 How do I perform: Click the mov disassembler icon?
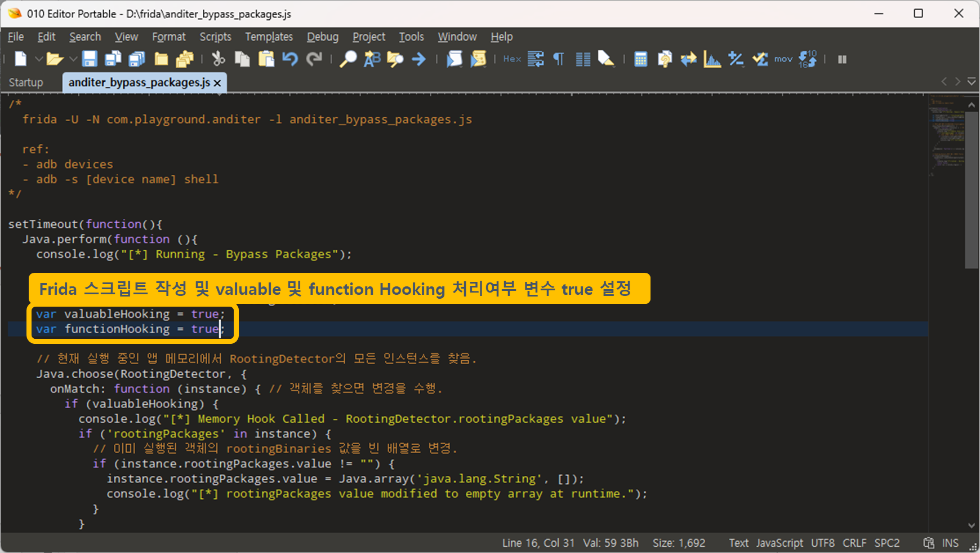(x=783, y=59)
